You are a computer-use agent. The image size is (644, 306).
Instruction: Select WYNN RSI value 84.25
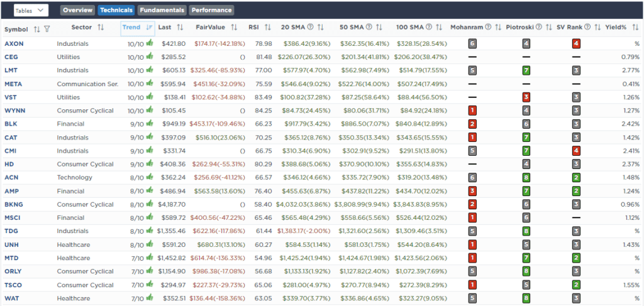pos(264,111)
